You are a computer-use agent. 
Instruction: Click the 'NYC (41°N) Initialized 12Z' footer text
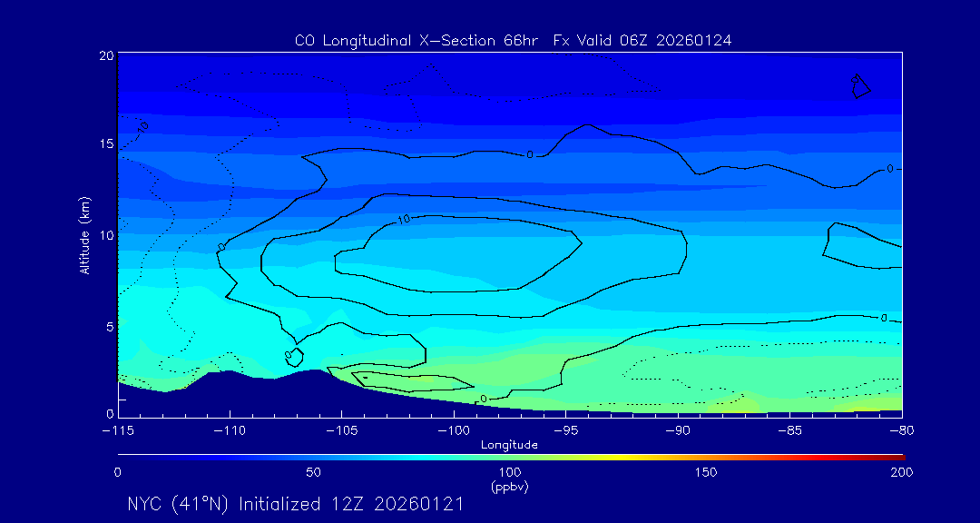coord(295,504)
